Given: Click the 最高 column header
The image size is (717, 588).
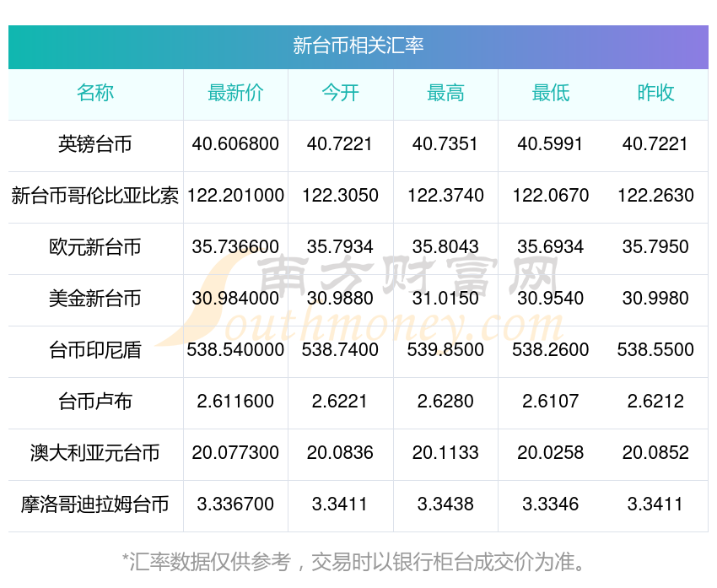Looking at the screenshot, I should (x=445, y=93).
